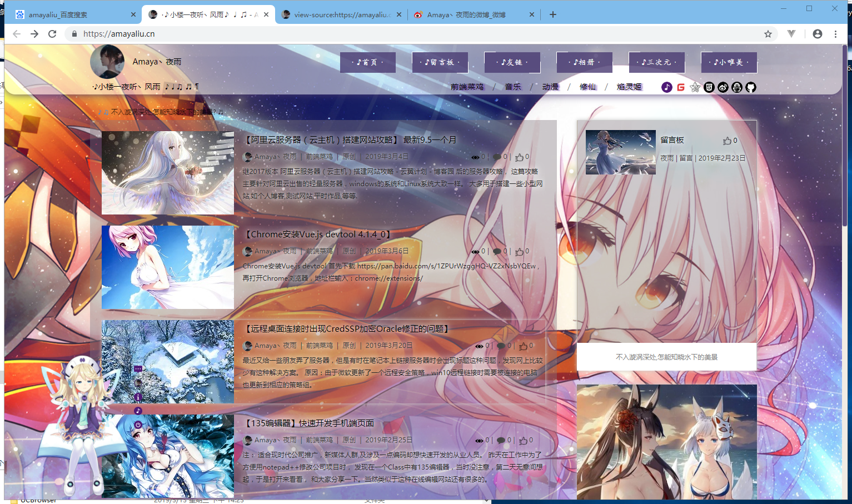852x504 pixels.
Task: Open the HTML5 icon link
Action: 709,87
